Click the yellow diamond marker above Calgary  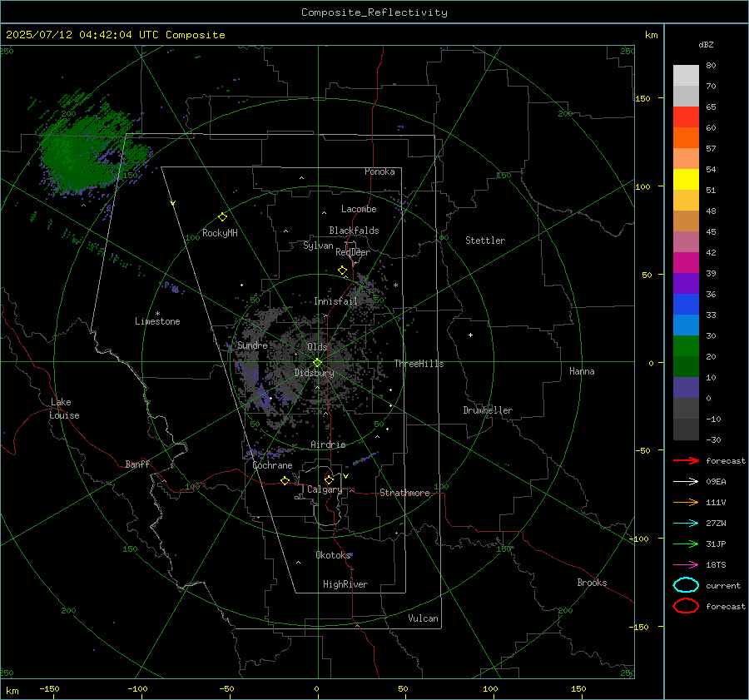point(329,479)
